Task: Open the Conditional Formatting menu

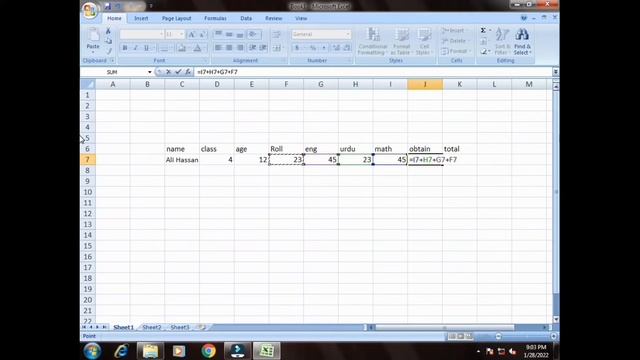Action: click(x=372, y=41)
